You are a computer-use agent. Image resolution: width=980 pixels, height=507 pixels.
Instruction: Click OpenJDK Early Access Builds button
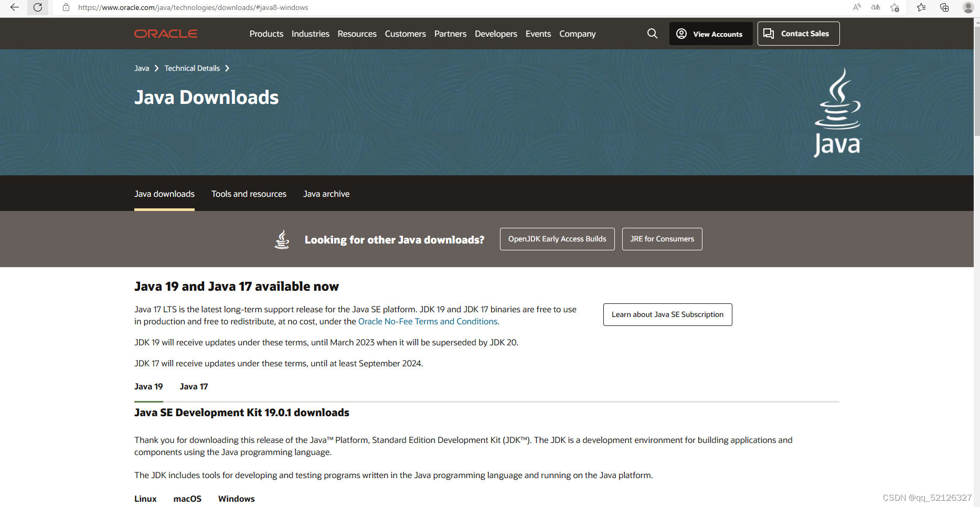[x=557, y=239]
